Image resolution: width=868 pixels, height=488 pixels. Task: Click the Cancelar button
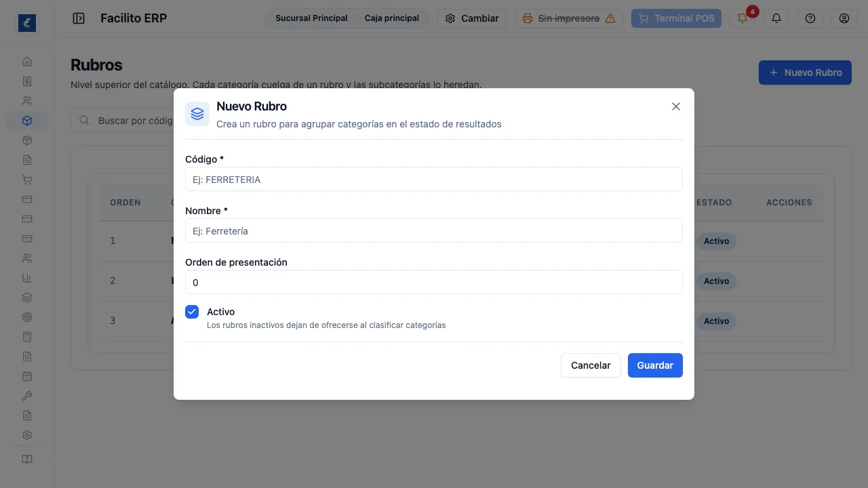click(591, 365)
